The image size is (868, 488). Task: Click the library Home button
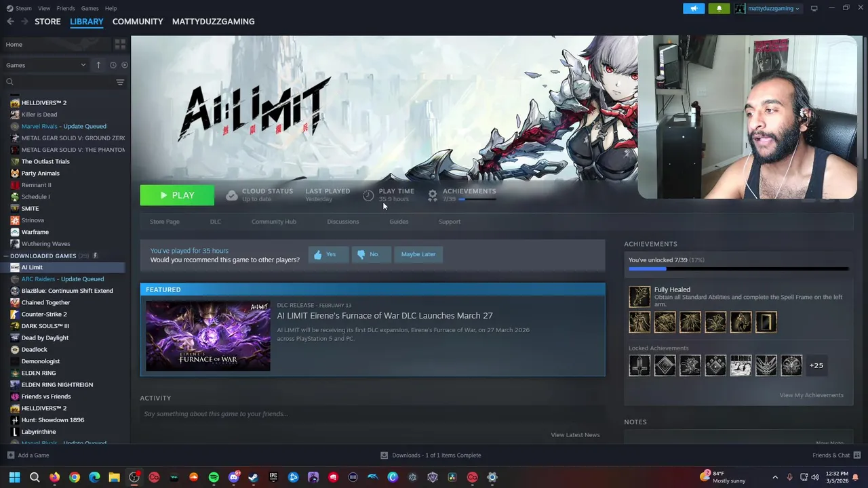click(x=56, y=45)
